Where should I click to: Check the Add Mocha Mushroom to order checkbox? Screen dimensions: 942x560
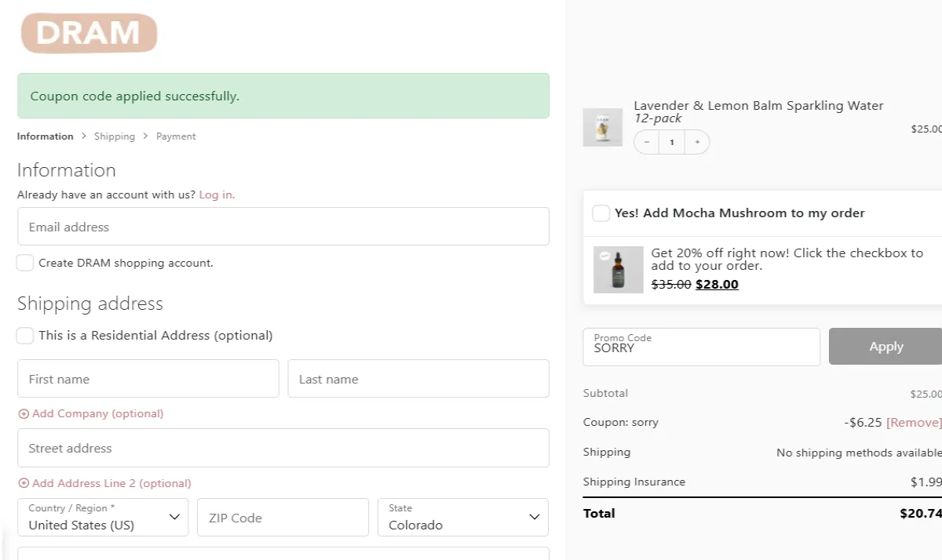pos(601,213)
